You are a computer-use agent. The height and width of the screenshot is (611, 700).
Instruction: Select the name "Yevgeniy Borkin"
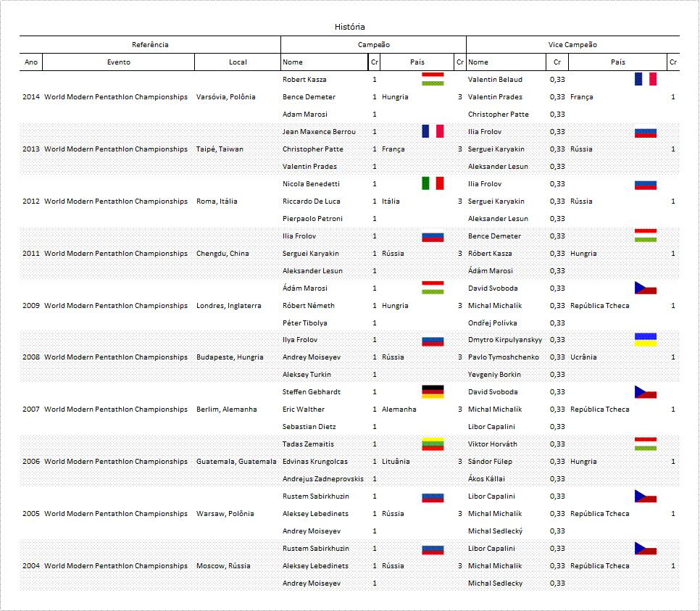pos(495,375)
